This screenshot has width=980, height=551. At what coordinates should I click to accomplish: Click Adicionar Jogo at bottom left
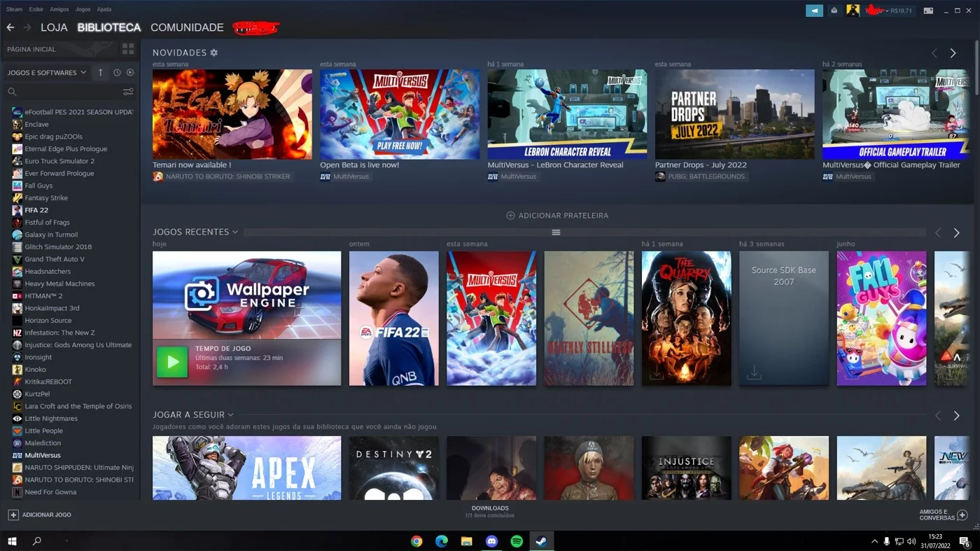pos(40,515)
